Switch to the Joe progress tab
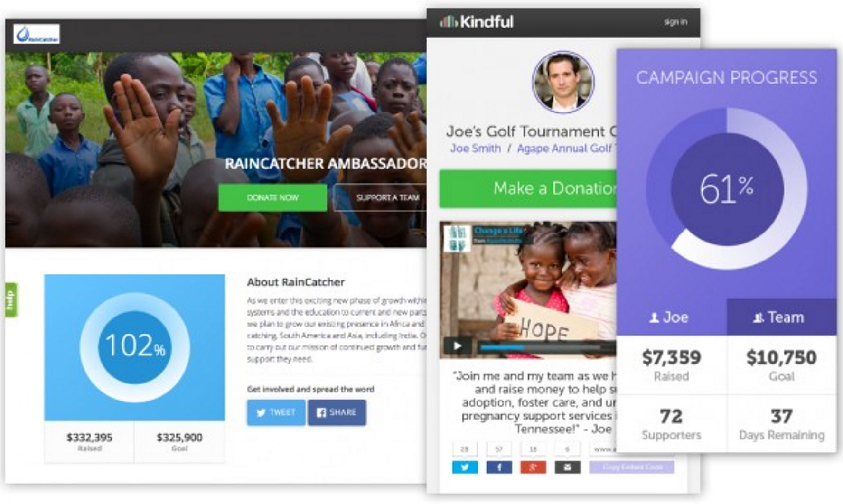This screenshot has height=504, width=843. click(671, 317)
